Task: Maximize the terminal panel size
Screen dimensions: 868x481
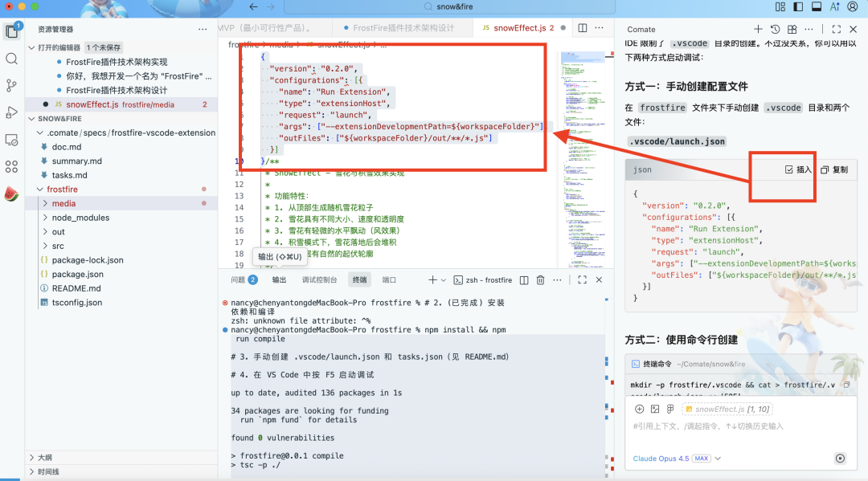Action: click(583, 280)
